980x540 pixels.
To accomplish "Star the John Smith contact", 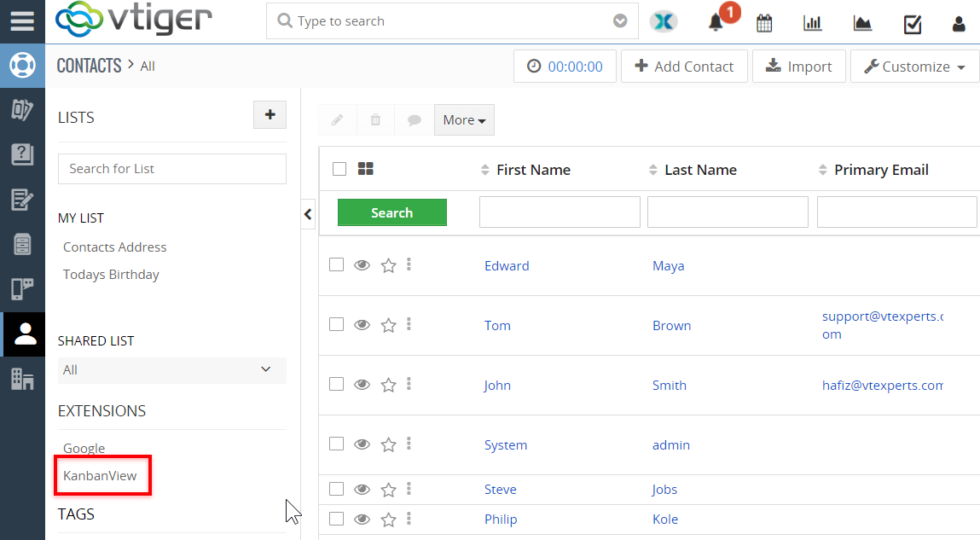I will (389, 385).
